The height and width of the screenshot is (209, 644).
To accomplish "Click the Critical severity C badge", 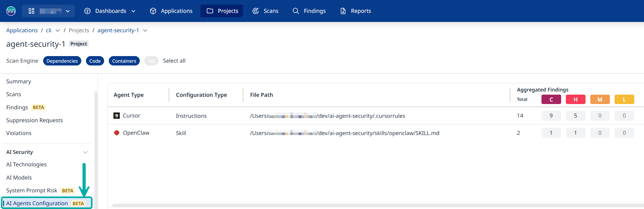I will click(x=551, y=99).
